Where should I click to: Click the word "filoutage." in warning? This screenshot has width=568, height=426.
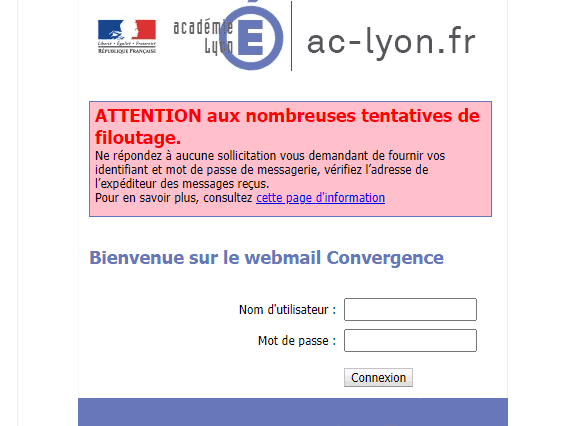click(138, 138)
